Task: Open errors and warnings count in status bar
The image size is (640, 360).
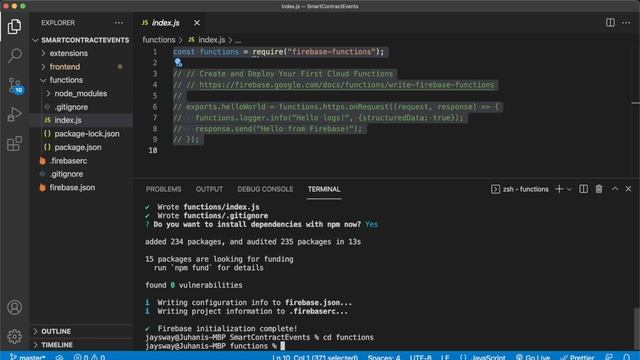Action: [x=89, y=357]
